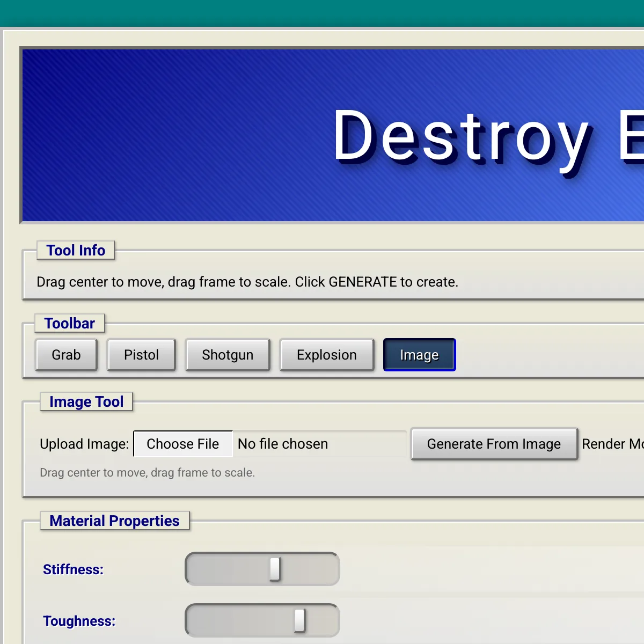
Task: Click the 'Click GENERATE to create' info text
Action: point(377,282)
